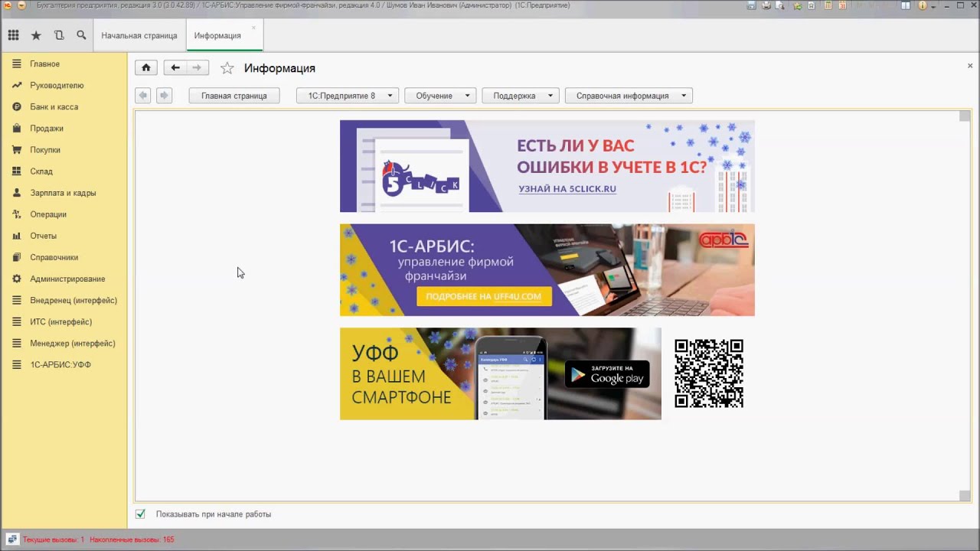Image resolution: width=980 pixels, height=551 pixels.
Task: Open the Руководителю section
Action: click(64, 86)
